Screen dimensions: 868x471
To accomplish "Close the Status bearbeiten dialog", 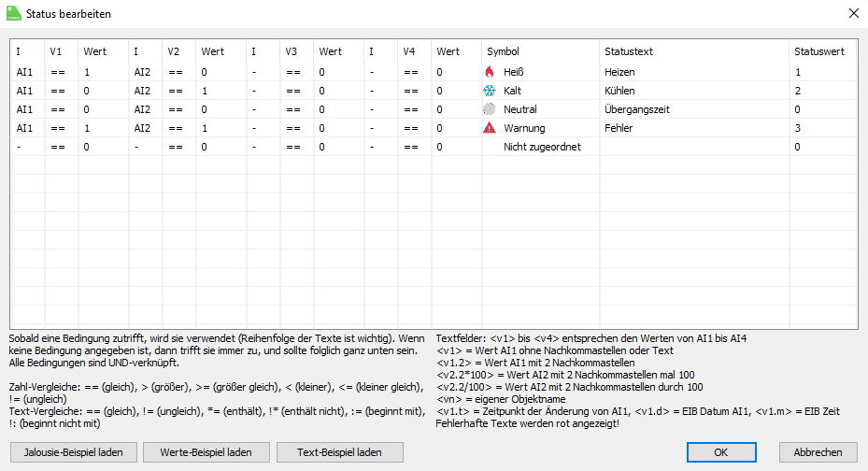I will (854, 13).
